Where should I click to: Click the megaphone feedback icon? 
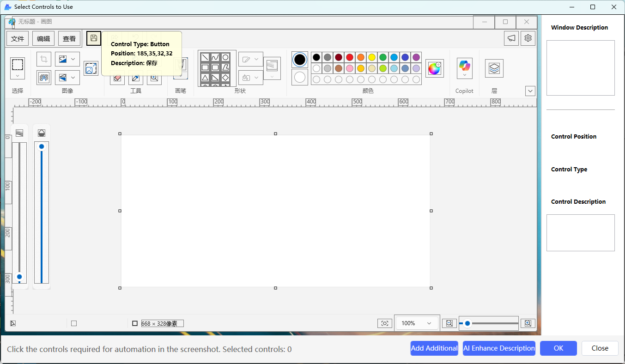(x=511, y=38)
